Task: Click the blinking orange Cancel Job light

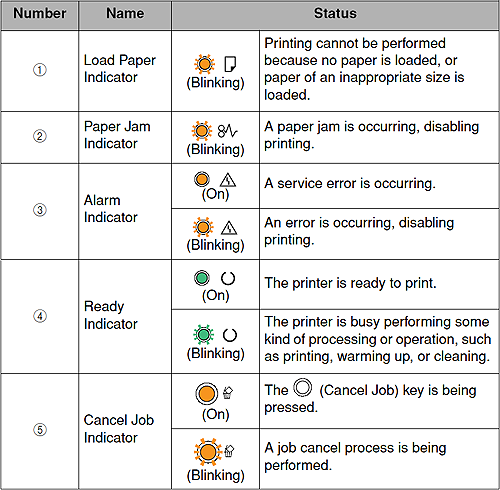Action: click(208, 452)
